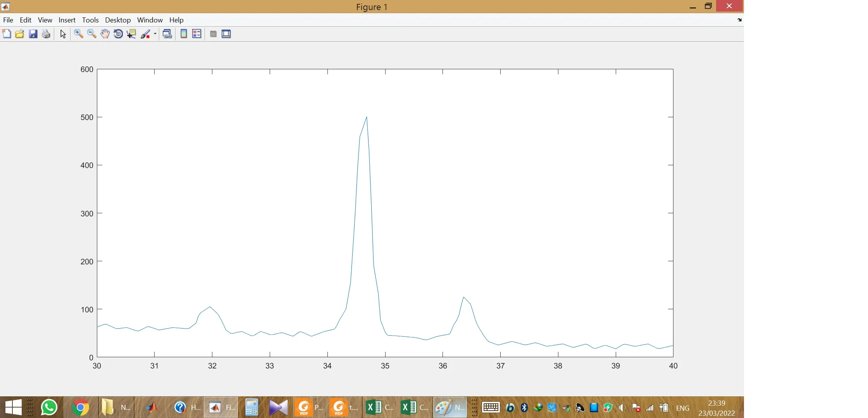Viewport: 868px width, 418px height.
Task: Open the Insert menu
Action: [x=67, y=20]
